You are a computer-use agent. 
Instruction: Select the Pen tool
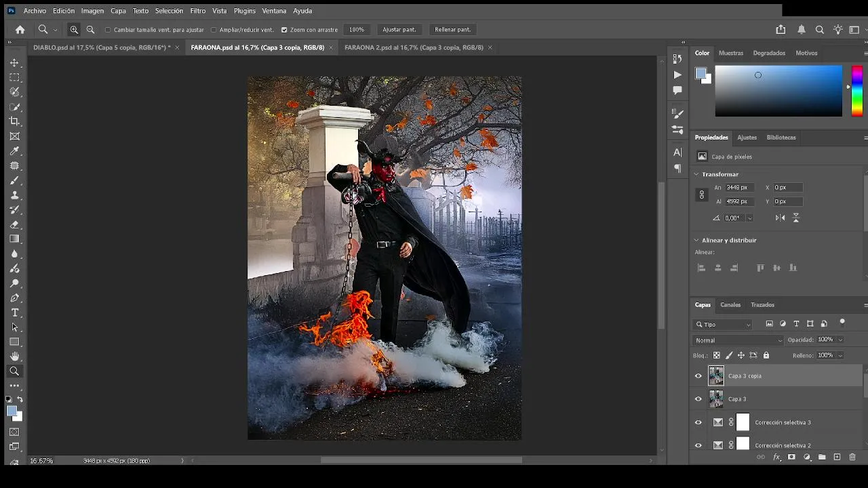coord(14,298)
